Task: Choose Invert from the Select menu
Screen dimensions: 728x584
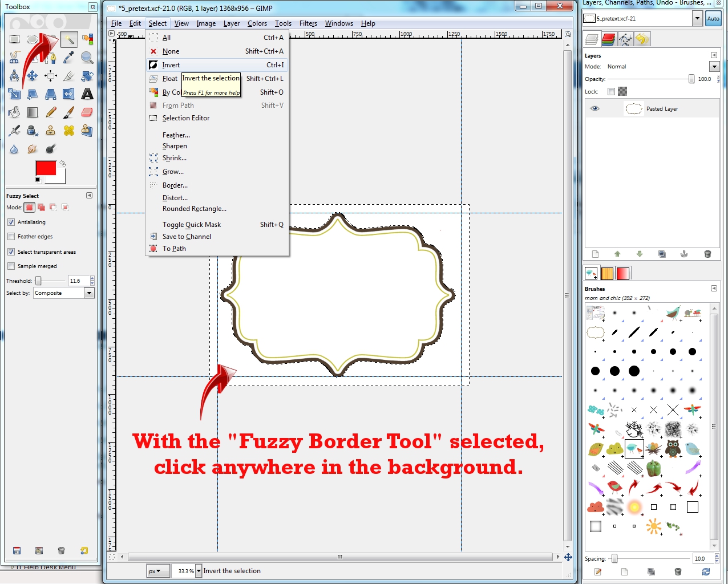Action: [x=171, y=64]
